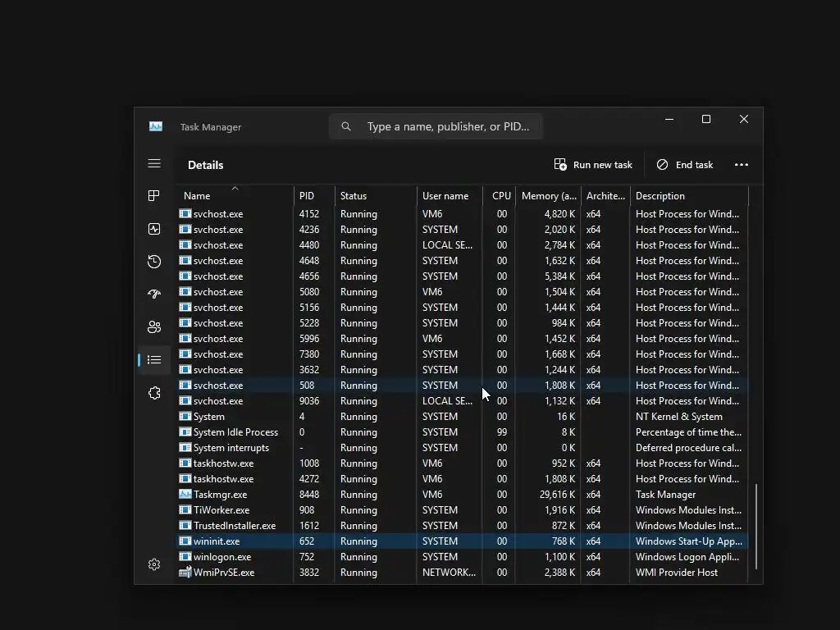Click the icon of taskhostw.exe PID 1008
This screenshot has width=840, height=630.
[x=185, y=463]
